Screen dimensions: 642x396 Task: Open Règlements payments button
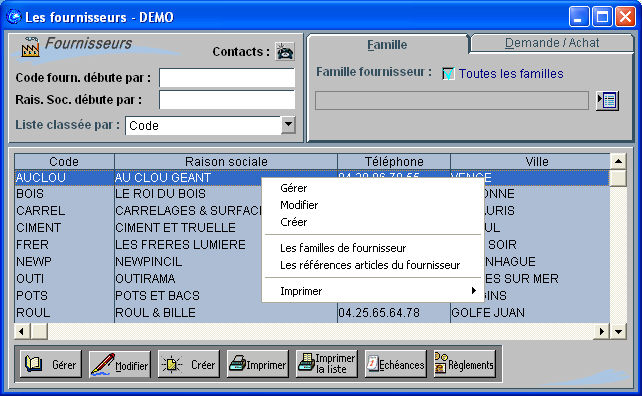[x=465, y=364]
